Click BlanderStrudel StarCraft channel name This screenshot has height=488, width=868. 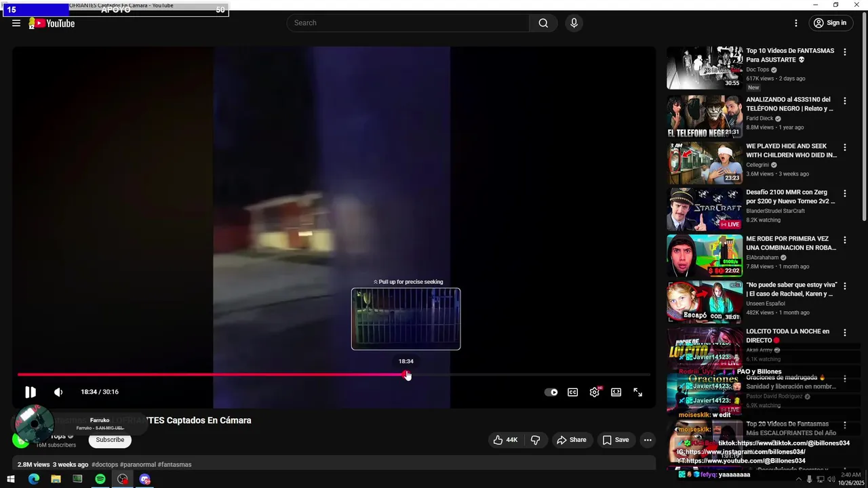coord(775,211)
